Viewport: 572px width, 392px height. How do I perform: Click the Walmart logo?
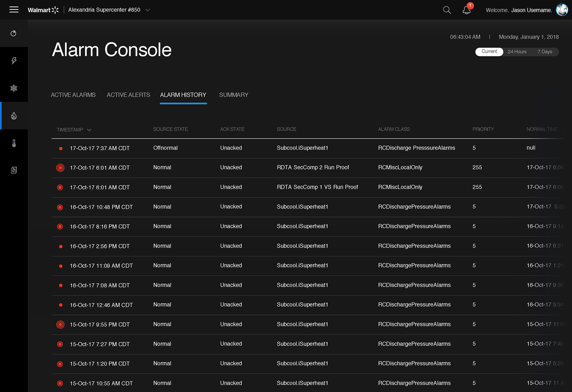tap(43, 10)
